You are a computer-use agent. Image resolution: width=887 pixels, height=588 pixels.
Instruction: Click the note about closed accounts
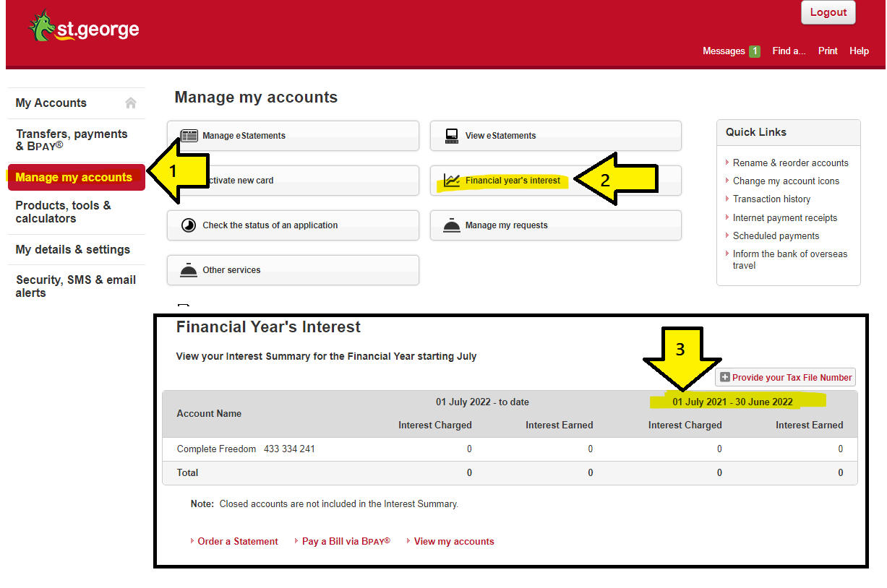pyautogui.click(x=325, y=503)
